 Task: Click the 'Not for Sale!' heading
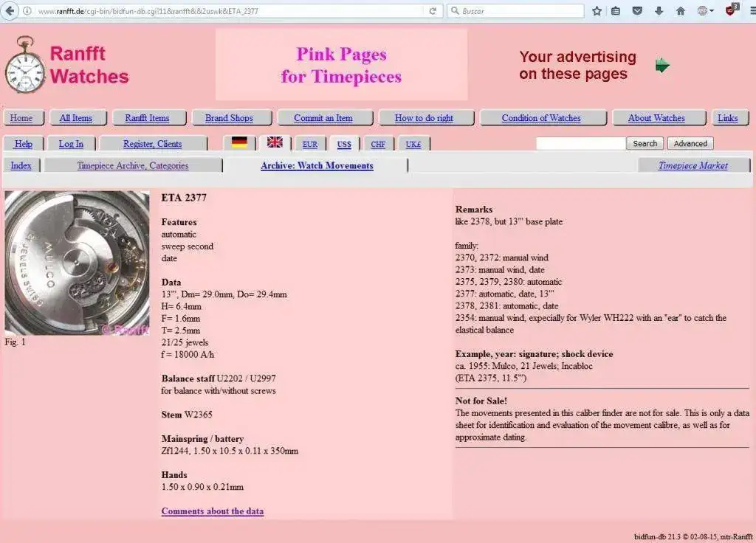(481, 401)
